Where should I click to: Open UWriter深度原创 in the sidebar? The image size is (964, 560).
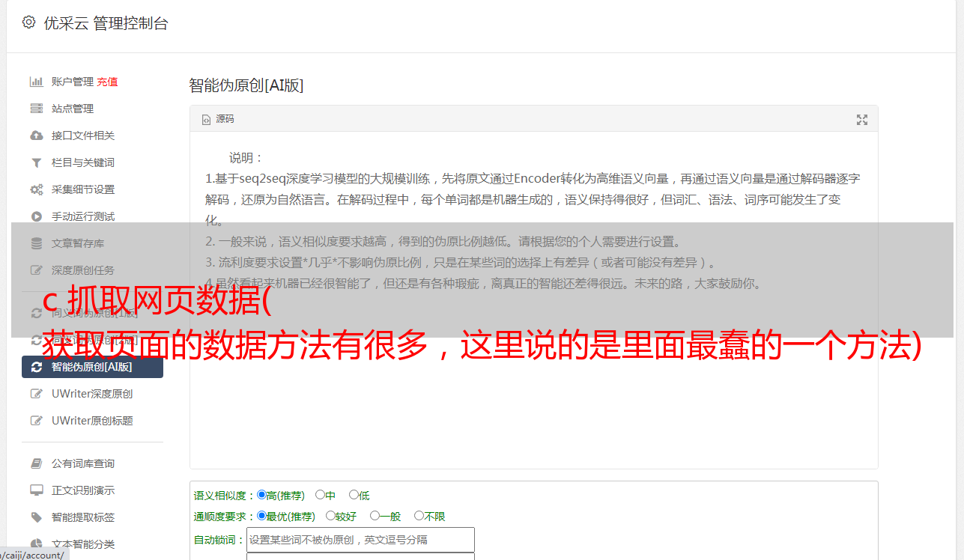93,394
